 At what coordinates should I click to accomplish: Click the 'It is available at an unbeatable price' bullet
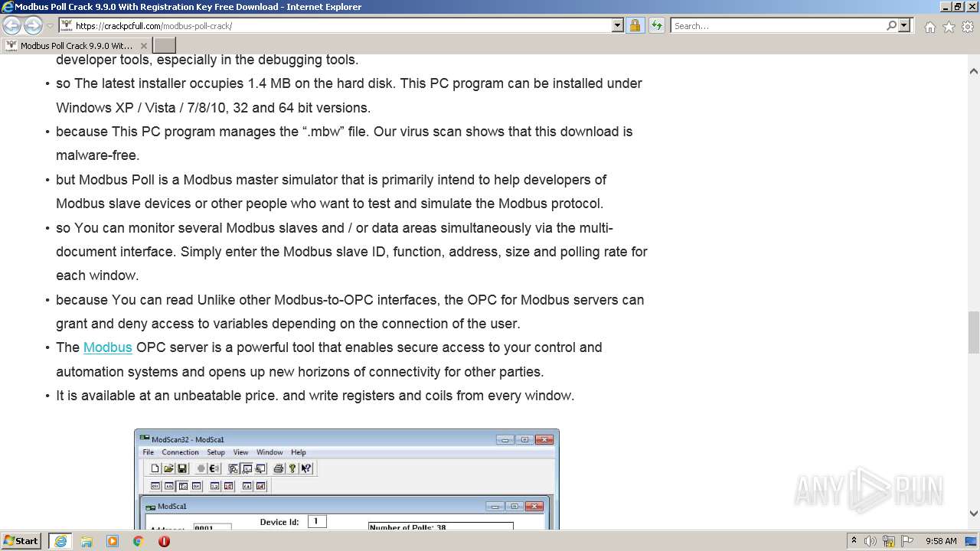pyautogui.click(x=315, y=396)
